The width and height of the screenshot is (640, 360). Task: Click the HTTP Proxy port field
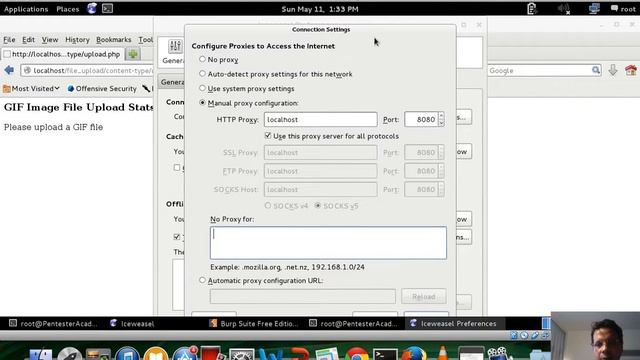coord(421,120)
